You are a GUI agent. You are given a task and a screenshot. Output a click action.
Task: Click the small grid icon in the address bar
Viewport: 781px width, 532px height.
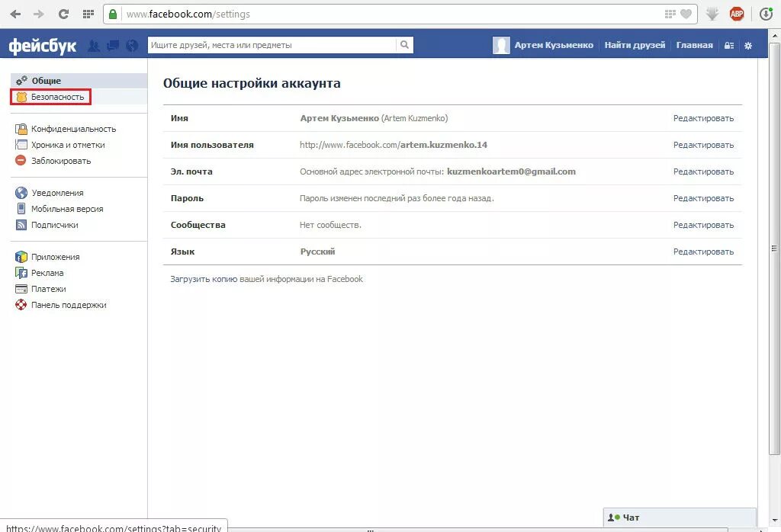(670, 14)
